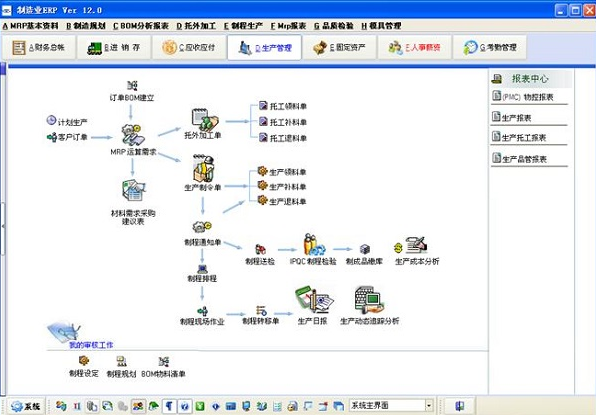Click the 制程通知单 icon
596x415 pixels.
[x=202, y=227]
